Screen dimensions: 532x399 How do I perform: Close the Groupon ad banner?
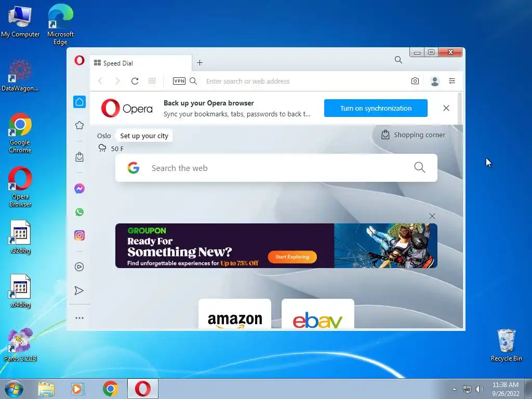(x=432, y=217)
